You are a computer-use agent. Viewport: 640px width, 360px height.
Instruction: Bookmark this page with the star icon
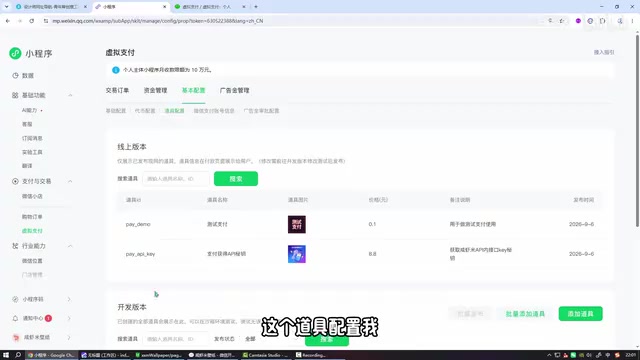[562, 21]
